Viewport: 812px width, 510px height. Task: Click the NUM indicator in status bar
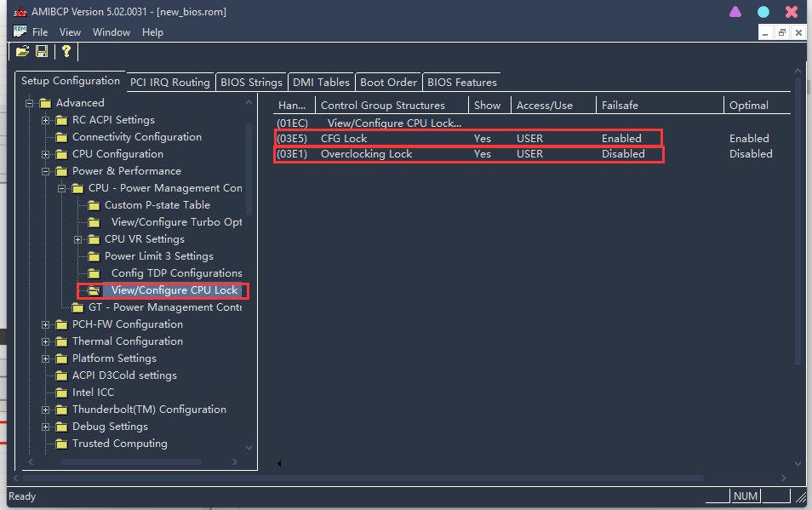[x=746, y=496]
